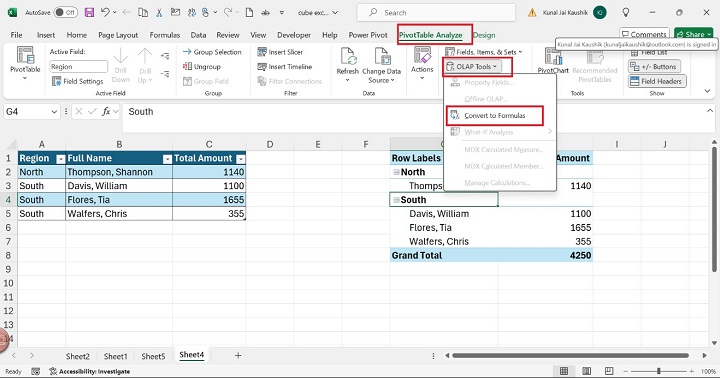The width and height of the screenshot is (720, 378).
Task: Click Insert Slicer
Action: (x=280, y=52)
